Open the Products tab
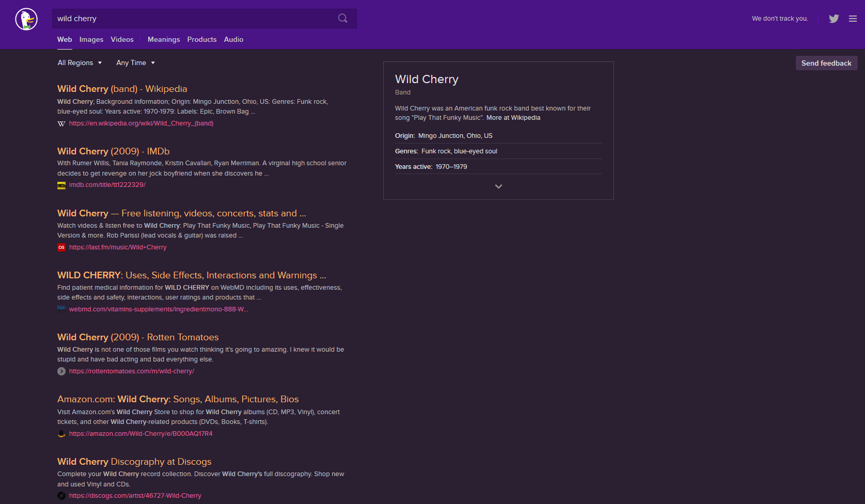Image resolution: width=865 pixels, height=504 pixels. point(202,39)
